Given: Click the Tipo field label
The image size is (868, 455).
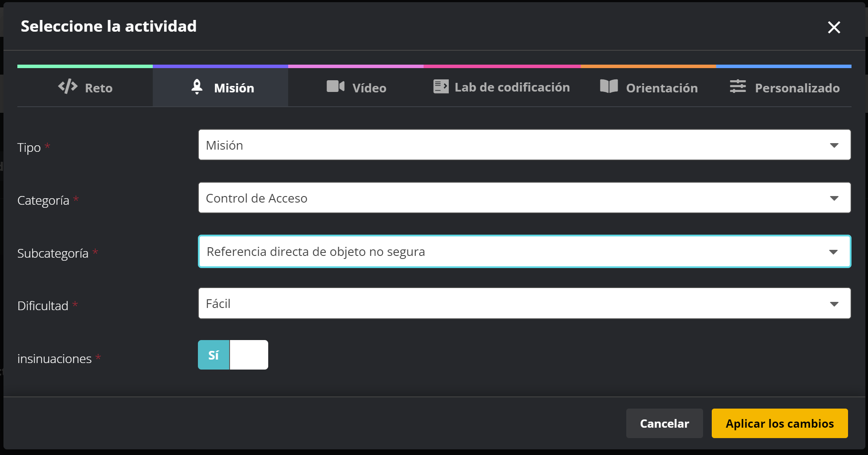Looking at the screenshot, I should (29, 147).
